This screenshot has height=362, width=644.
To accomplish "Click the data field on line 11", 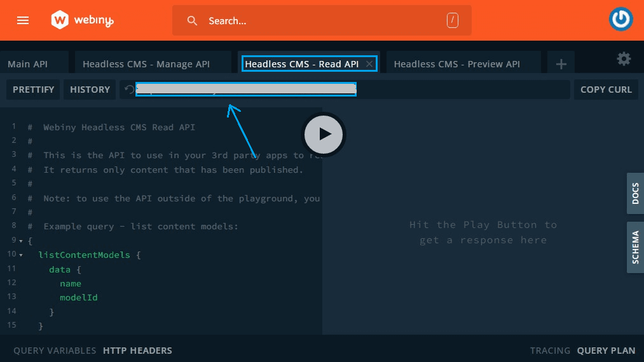I will (x=60, y=270).
